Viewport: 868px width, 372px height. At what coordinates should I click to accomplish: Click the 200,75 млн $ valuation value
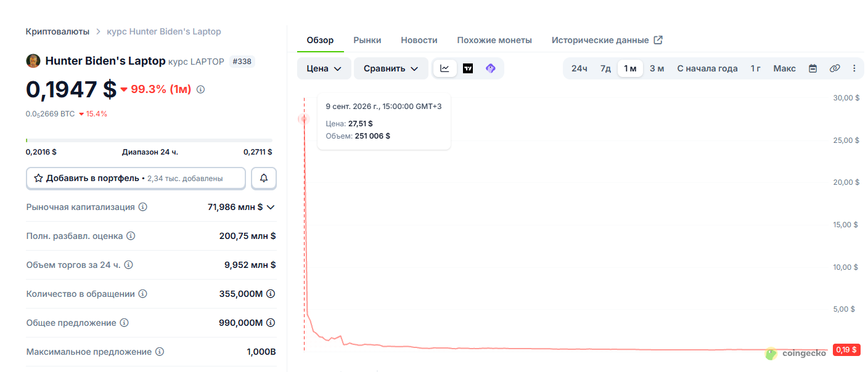click(247, 236)
